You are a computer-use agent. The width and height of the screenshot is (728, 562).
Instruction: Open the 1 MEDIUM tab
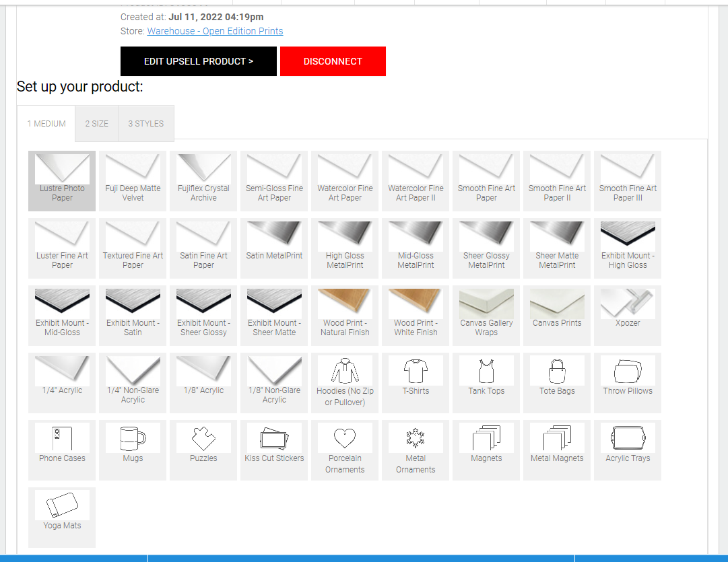[x=46, y=123]
